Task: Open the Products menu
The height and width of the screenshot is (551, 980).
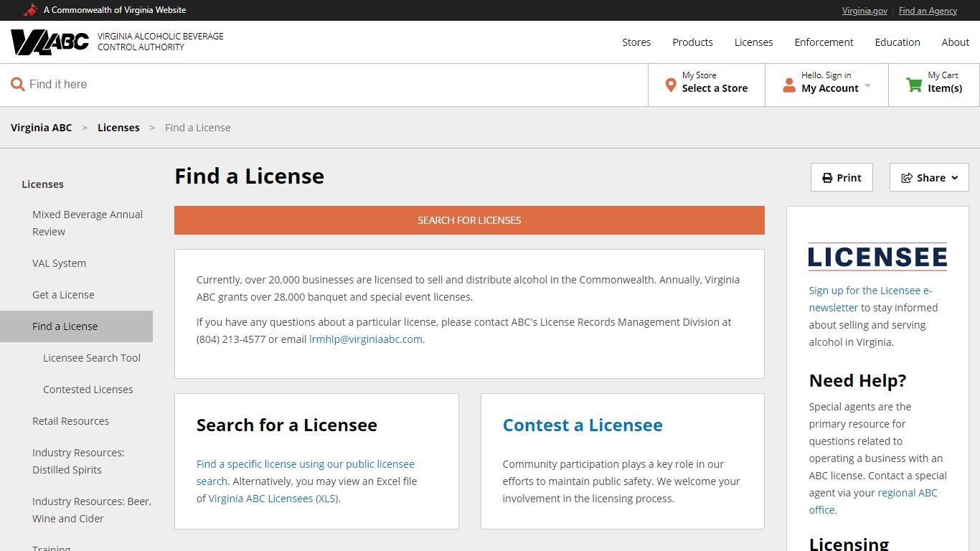Action: (692, 42)
